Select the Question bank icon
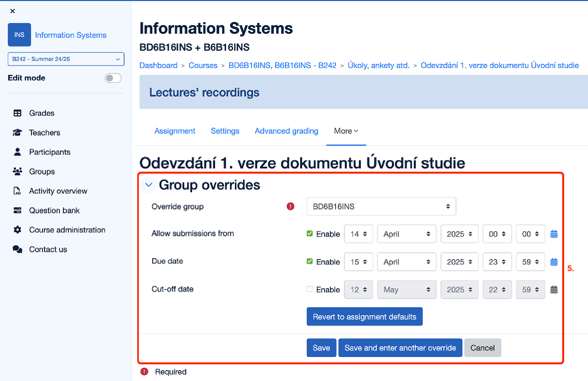588x381 pixels. (17, 210)
